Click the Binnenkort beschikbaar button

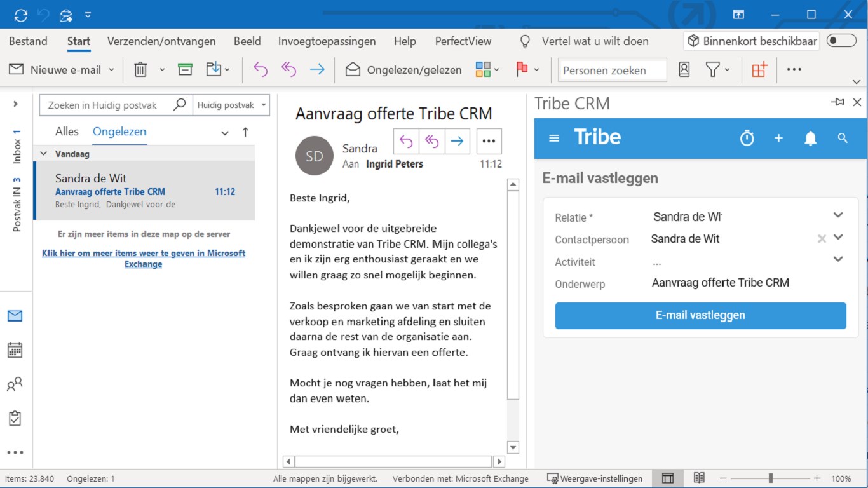[752, 41]
